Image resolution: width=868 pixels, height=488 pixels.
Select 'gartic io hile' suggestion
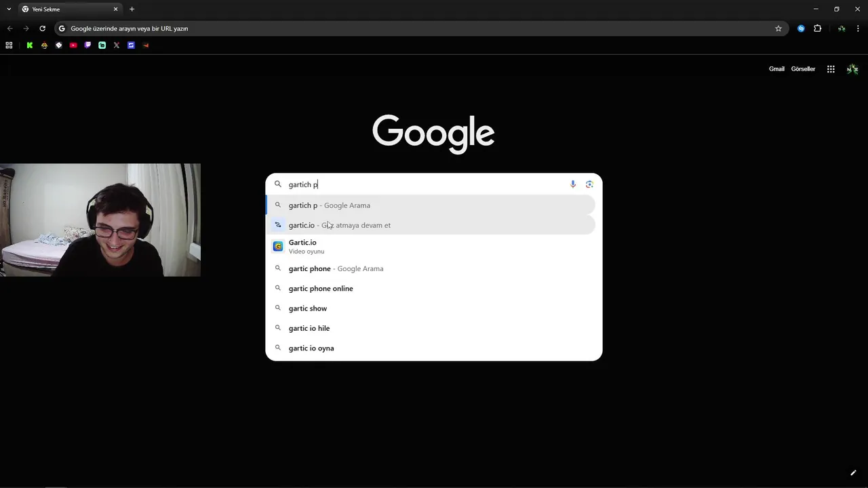pyautogui.click(x=431, y=328)
